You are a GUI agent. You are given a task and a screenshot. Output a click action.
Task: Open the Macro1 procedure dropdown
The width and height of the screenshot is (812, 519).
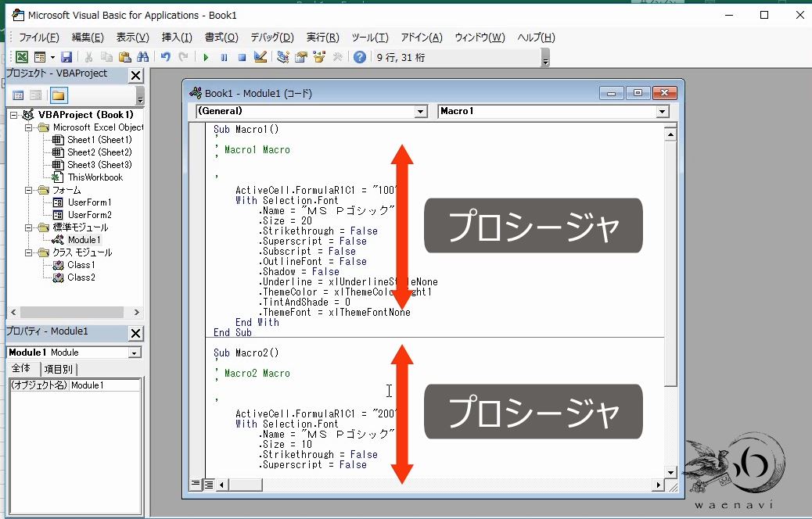point(662,111)
